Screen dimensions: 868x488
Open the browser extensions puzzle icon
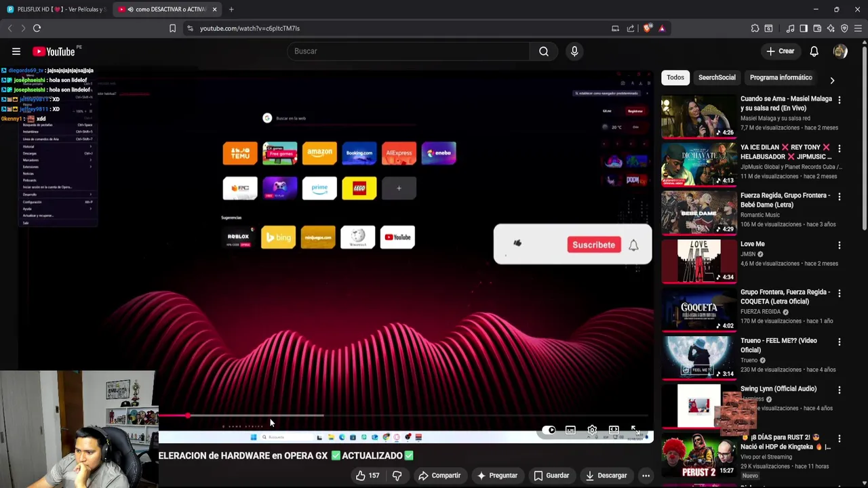point(755,28)
